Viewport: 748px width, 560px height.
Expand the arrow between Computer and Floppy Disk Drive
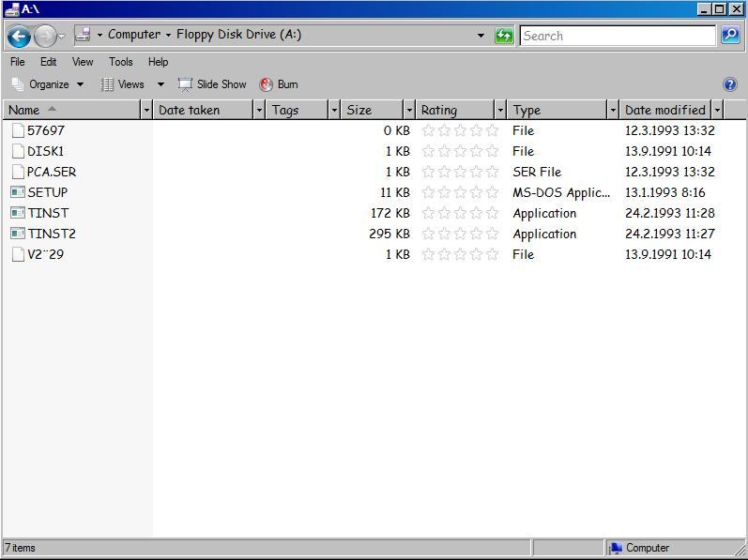point(168,36)
